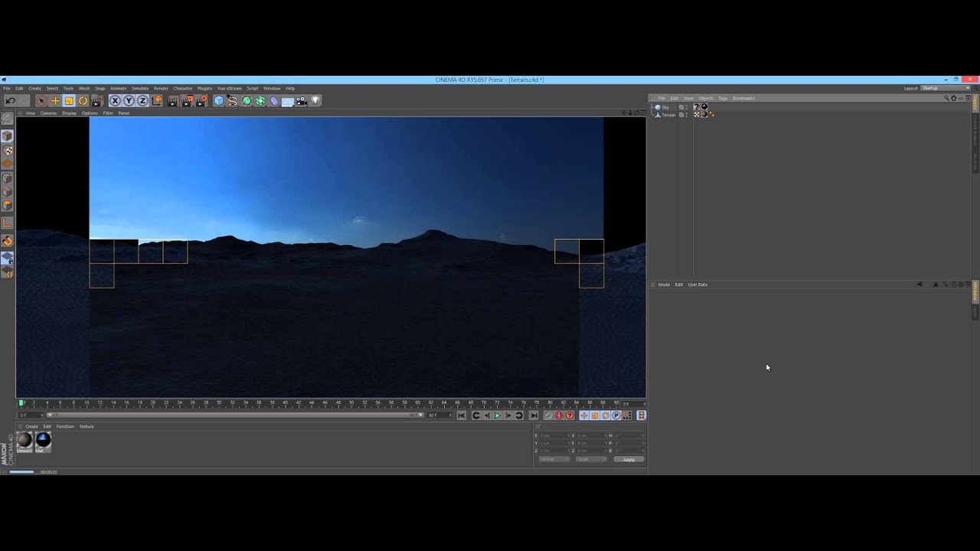Image resolution: width=980 pixels, height=551 pixels.
Task: Open the World coordinate system dropdown
Action: 554,459
